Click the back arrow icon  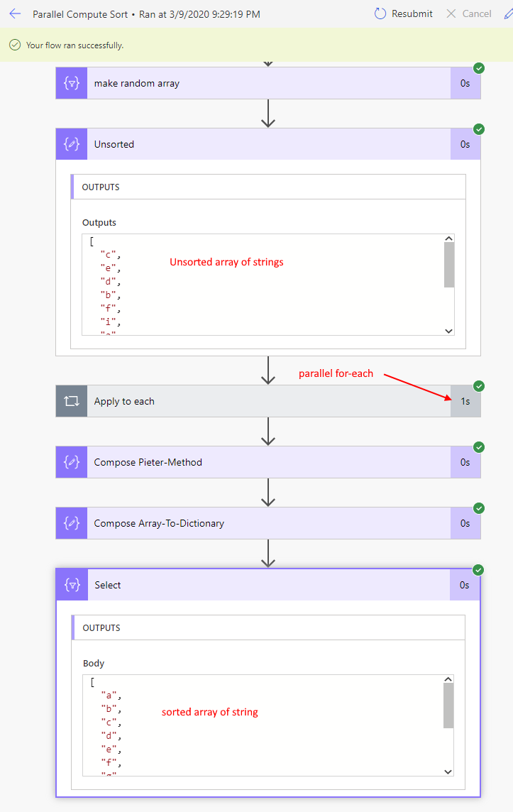[x=15, y=13]
